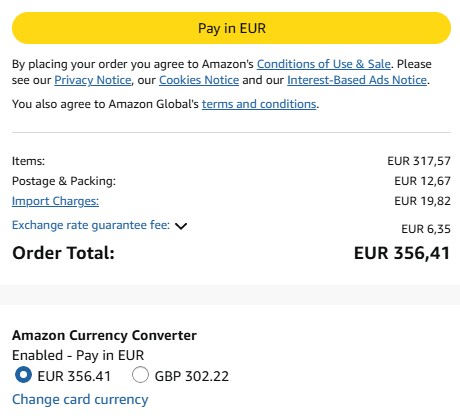
Task: Select the GBP 302.22 radio button
Action: [x=140, y=375]
